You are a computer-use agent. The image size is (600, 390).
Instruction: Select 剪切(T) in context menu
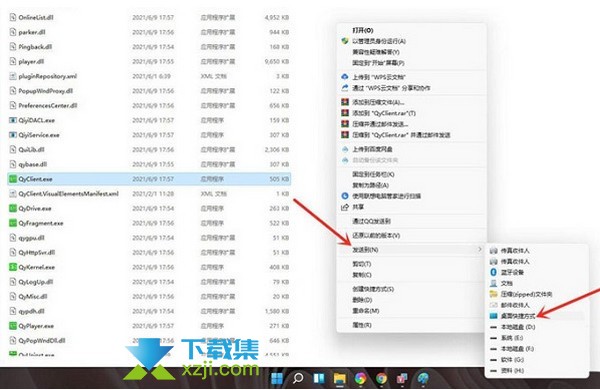[x=362, y=264]
